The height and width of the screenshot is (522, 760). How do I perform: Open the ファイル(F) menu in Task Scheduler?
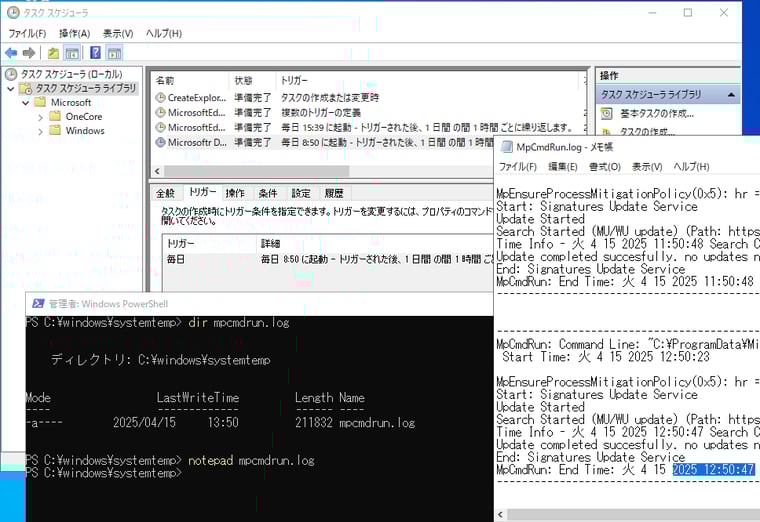(27, 33)
